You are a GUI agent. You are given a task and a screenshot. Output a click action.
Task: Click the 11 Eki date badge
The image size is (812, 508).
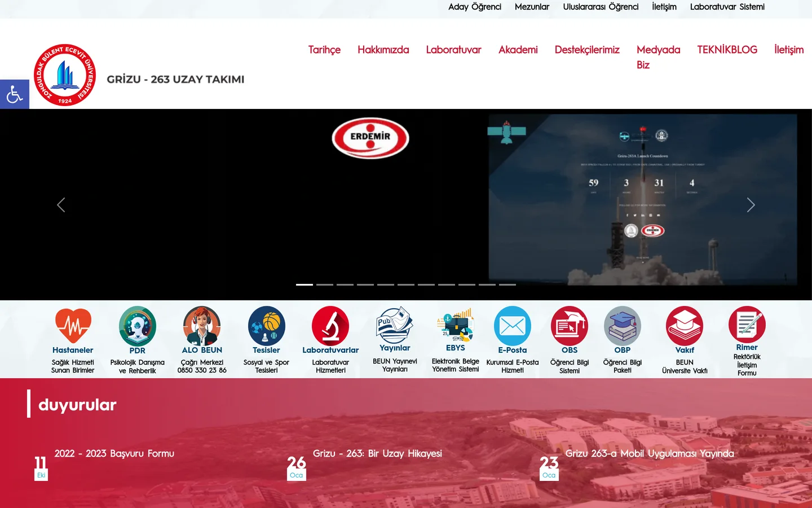point(41,468)
